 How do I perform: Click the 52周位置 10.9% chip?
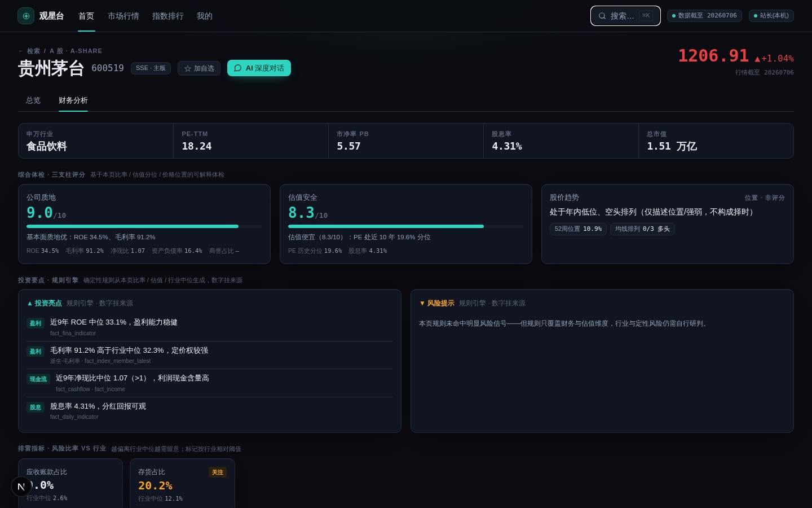click(578, 229)
